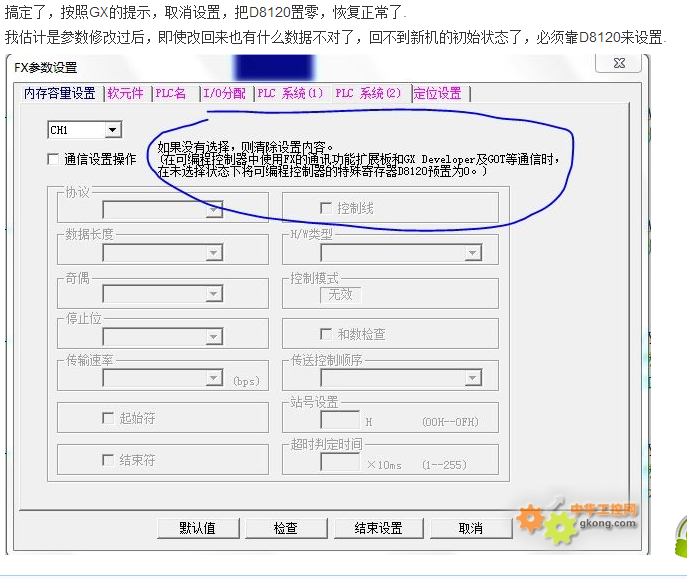Switch to the 软元件 tab
The width and height of the screenshot is (687, 579).
(x=126, y=93)
